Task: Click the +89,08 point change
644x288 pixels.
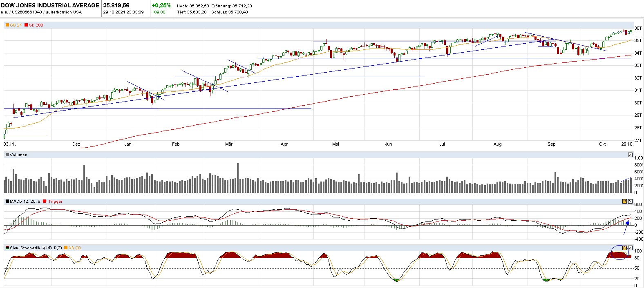Action: [159, 12]
